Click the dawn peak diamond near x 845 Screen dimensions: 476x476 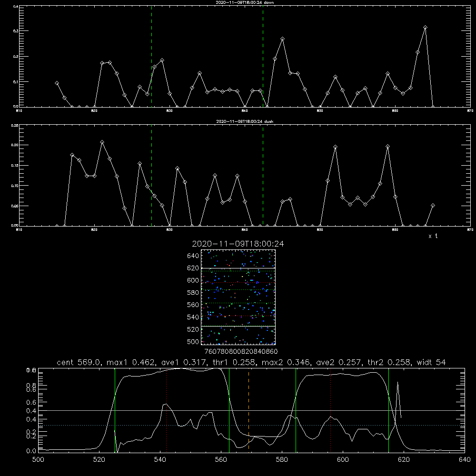pyautogui.click(x=282, y=39)
